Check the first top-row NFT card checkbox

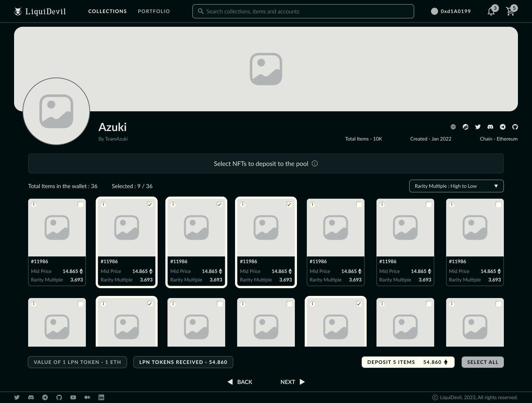(80, 204)
